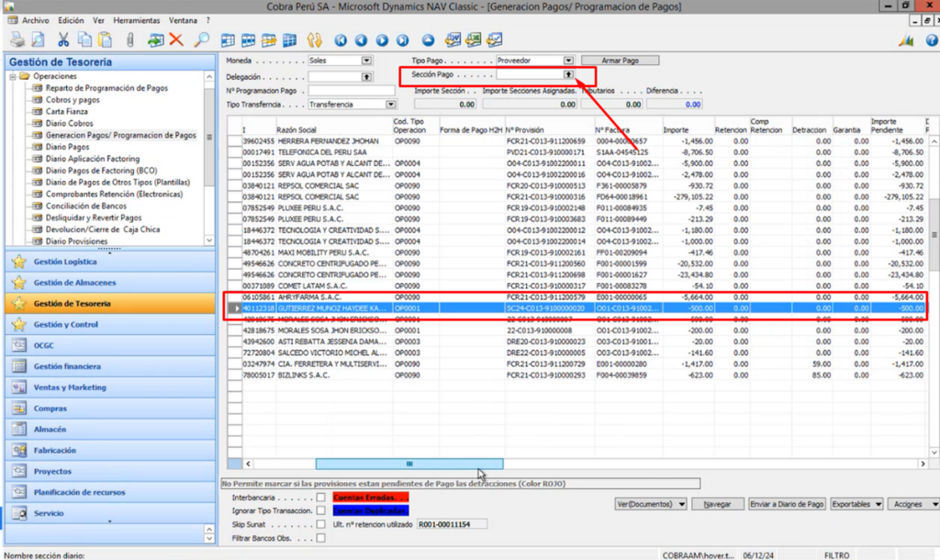The width and height of the screenshot is (940, 560).
Task: Collapse the Operaciones tree node
Action: pyautogui.click(x=13, y=76)
